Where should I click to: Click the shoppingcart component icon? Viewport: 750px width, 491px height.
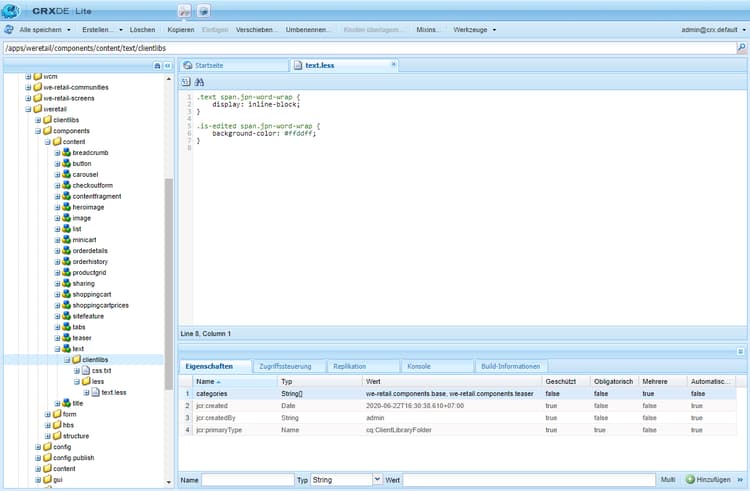(x=66, y=295)
